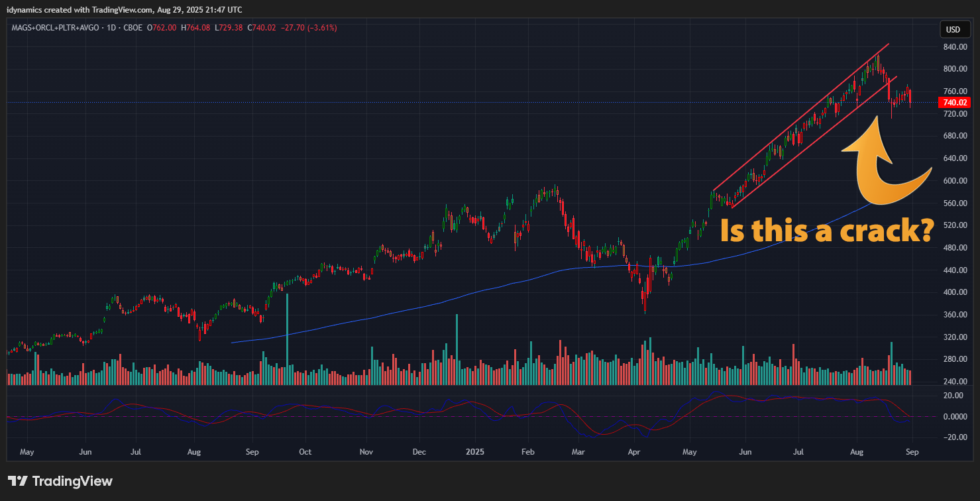Click the TradingView logo at the bottom

60,481
